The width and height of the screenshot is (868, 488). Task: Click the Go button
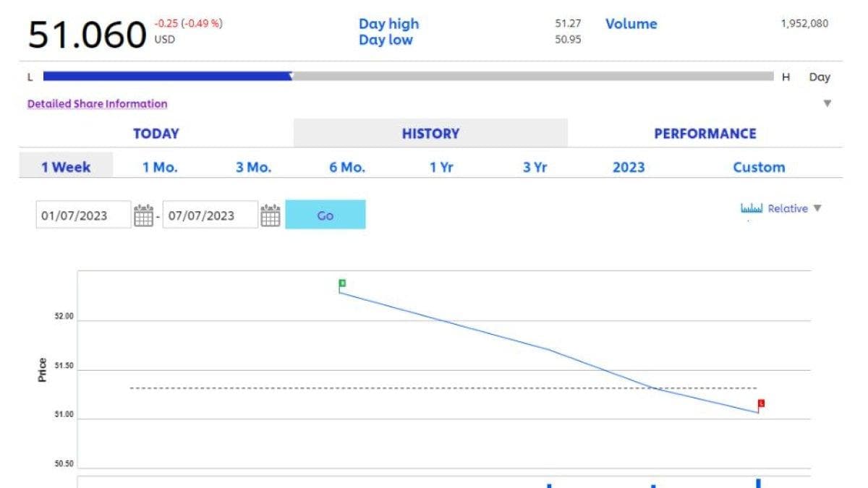[325, 215]
